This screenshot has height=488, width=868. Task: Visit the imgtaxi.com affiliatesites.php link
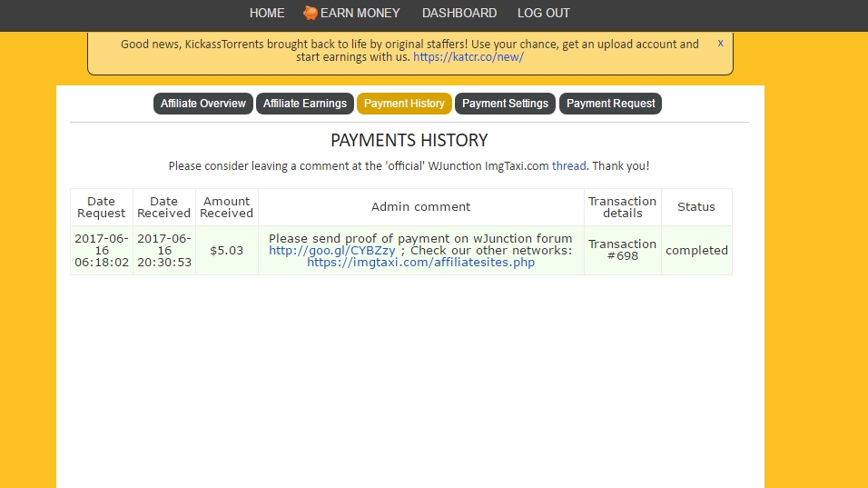coord(420,263)
